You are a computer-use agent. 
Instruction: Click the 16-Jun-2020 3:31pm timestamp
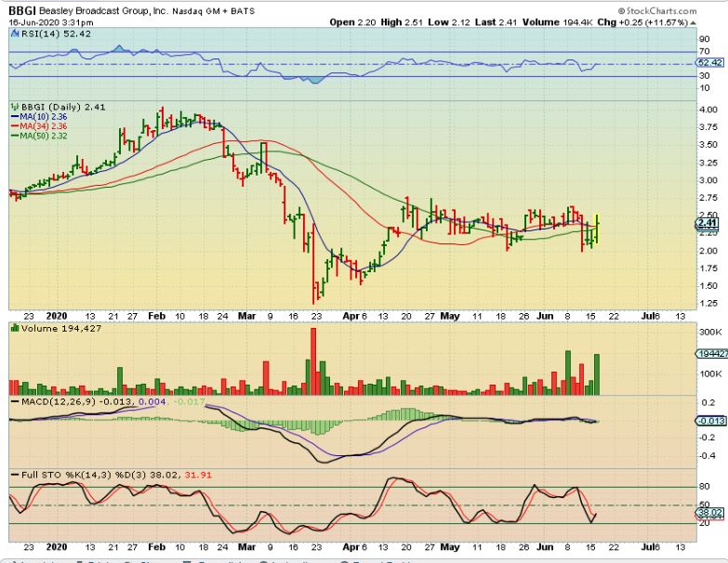[x=50, y=22]
